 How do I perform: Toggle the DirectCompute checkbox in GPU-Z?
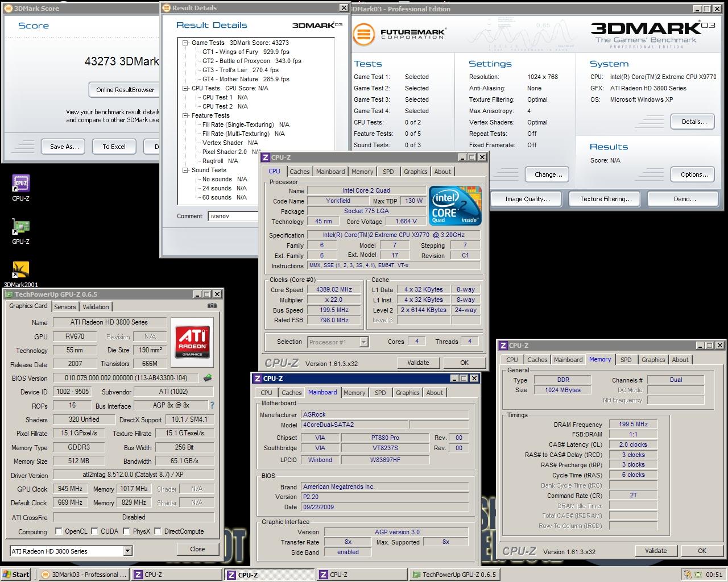point(158,531)
